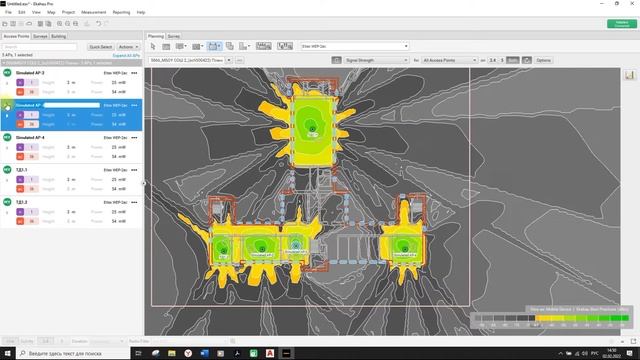Open the AP model dropdown in planning toolbar
The width and height of the screenshot is (640, 360).
(x=354, y=46)
